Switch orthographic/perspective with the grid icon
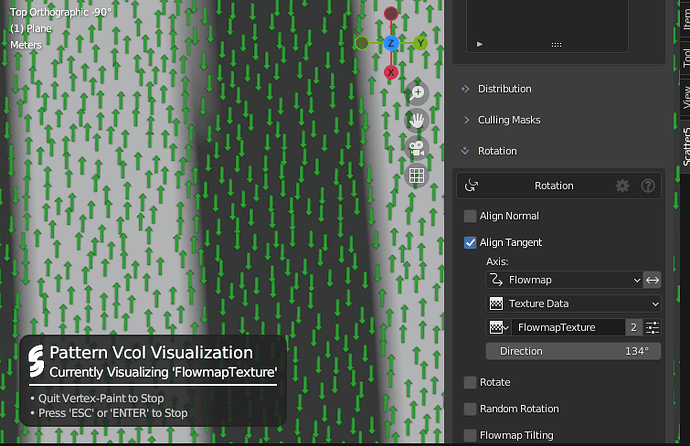690x446 pixels. point(416,176)
